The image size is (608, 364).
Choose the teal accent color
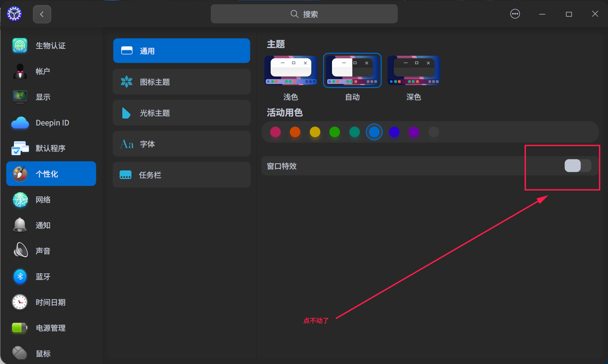(x=354, y=132)
